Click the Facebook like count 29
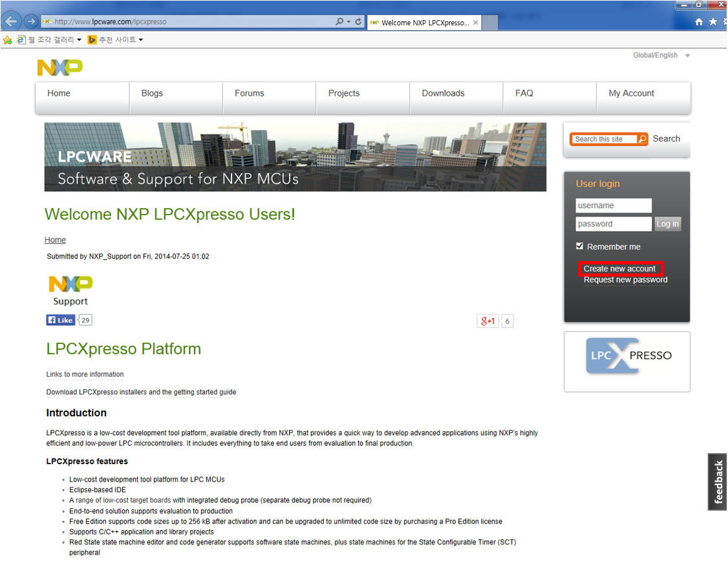The image size is (728, 565). point(85,320)
